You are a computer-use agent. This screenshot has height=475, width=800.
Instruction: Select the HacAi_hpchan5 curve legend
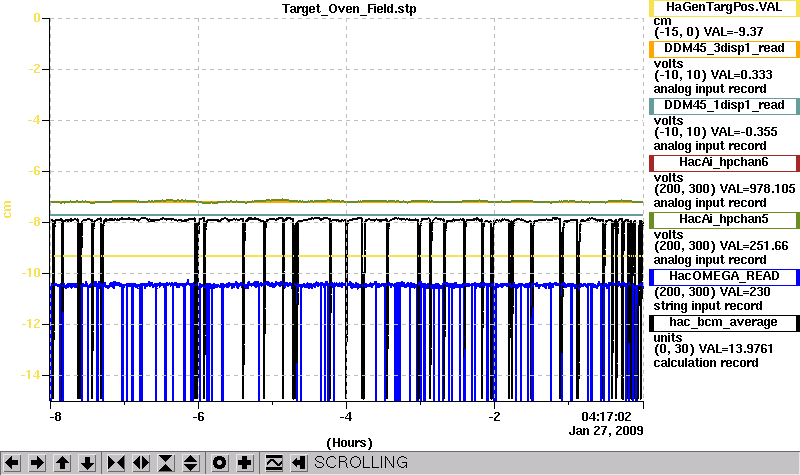point(724,220)
